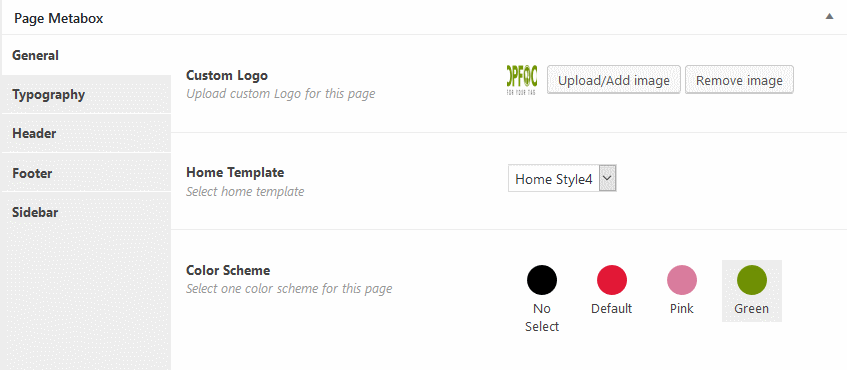Viewport: 847px width, 370px height.
Task: Click Upload/Add image button
Action: point(614,80)
